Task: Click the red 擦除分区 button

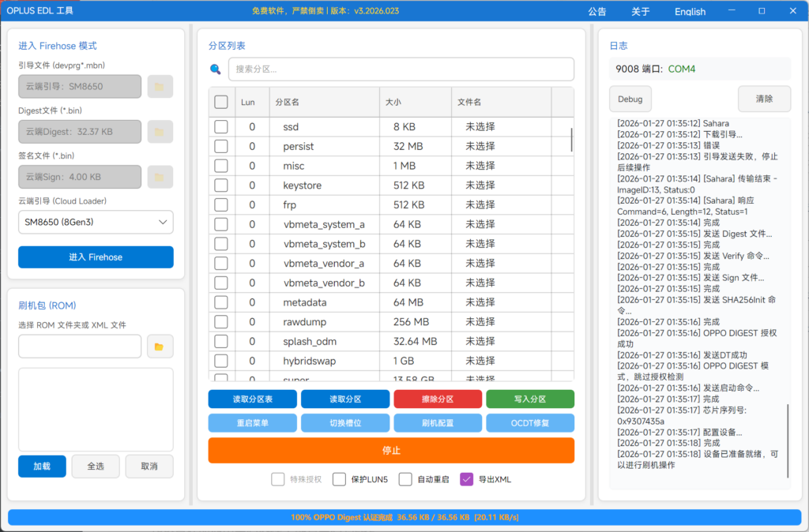Action: pos(437,399)
